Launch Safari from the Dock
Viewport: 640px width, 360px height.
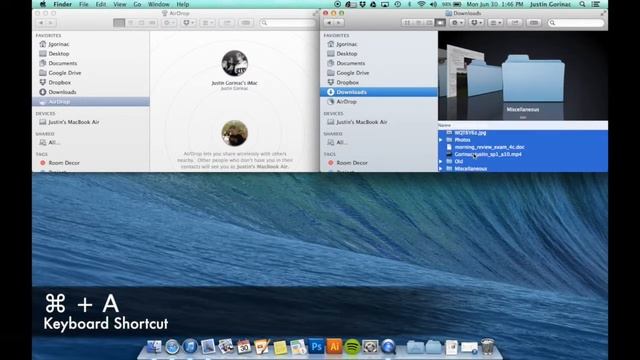coord(172,347)
